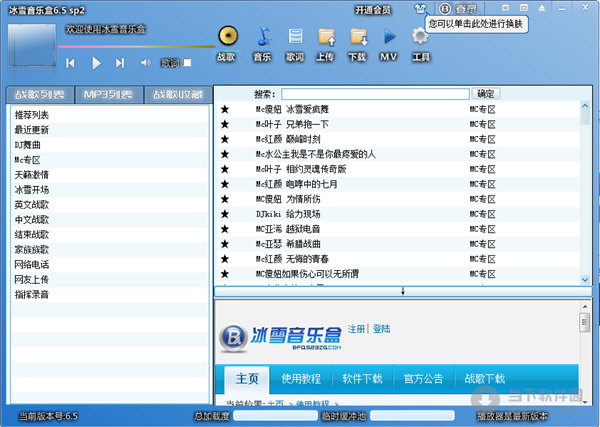
Task: Switch to 战歌收藏 tab
Action: point(178,95)
